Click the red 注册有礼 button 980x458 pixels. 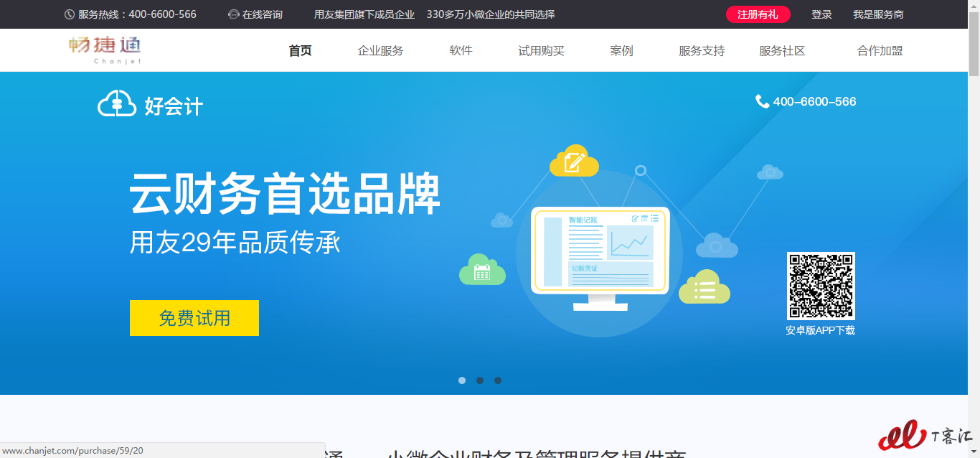[x=758, y=14]
